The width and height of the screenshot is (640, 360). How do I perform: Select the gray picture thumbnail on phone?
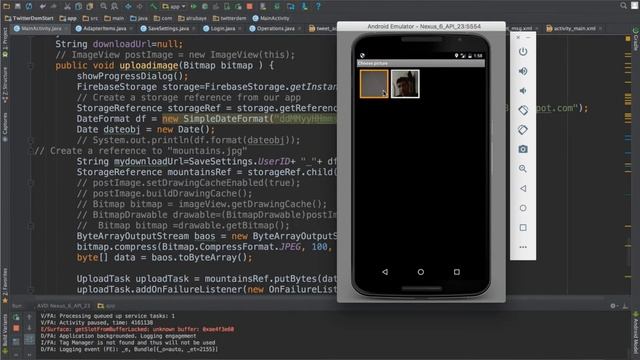click(374, 84)
